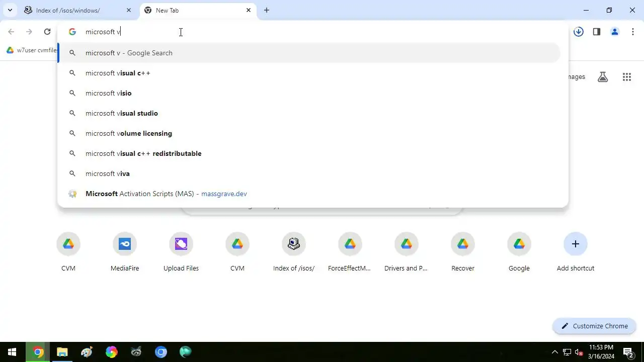Open the blue Chromium taskbar icon
The width and height of the screenshot is (644, 362).
click(x=161, y=352)
